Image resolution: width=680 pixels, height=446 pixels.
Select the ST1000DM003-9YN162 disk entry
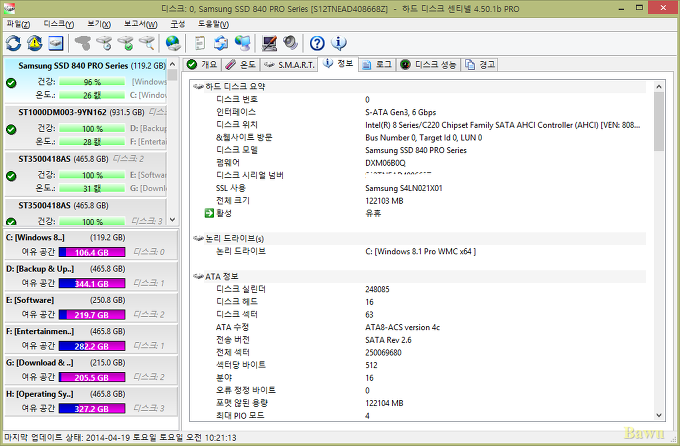coord(85,127)
